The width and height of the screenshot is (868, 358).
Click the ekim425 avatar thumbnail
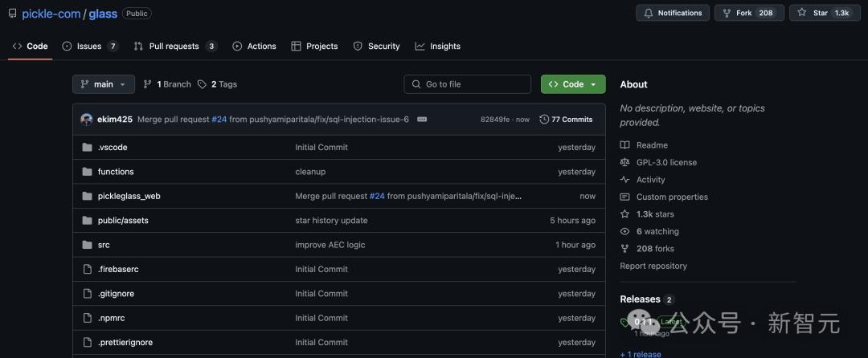86,120
